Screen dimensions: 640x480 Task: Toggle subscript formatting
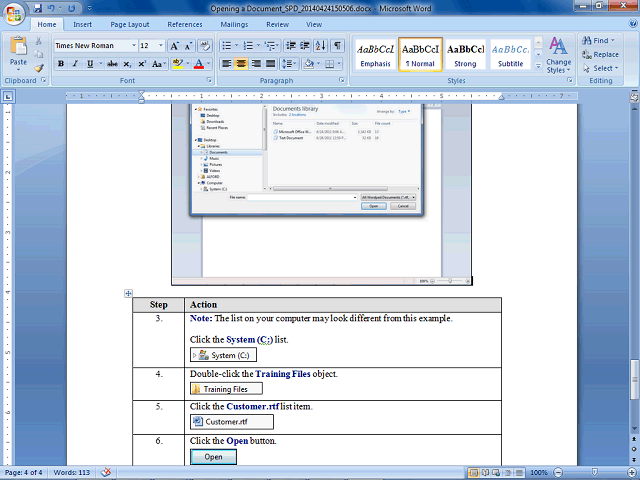[x=127, y=64]
